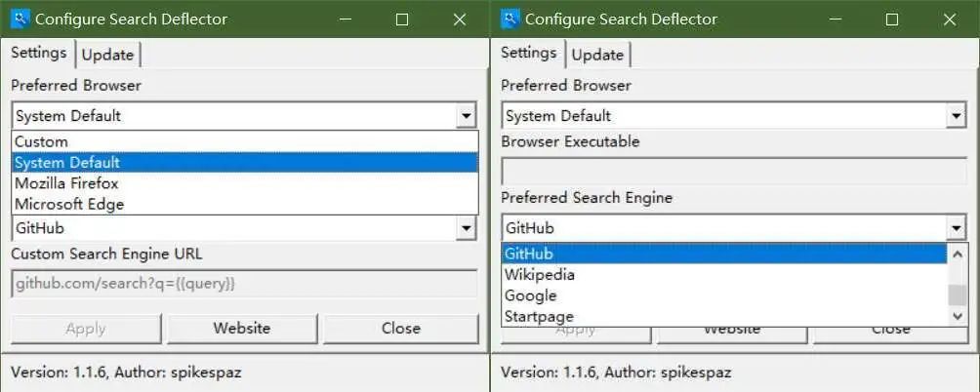The width and height of the screenshot is (980, 392).
Task: Choose Wikipedia as the search engine
Action: click(540, 275)
